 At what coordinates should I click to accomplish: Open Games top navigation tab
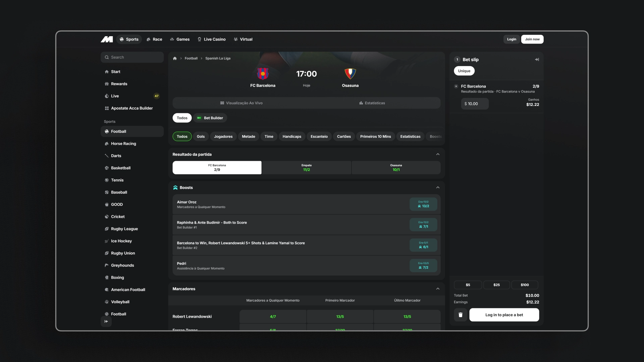(180, 39)
